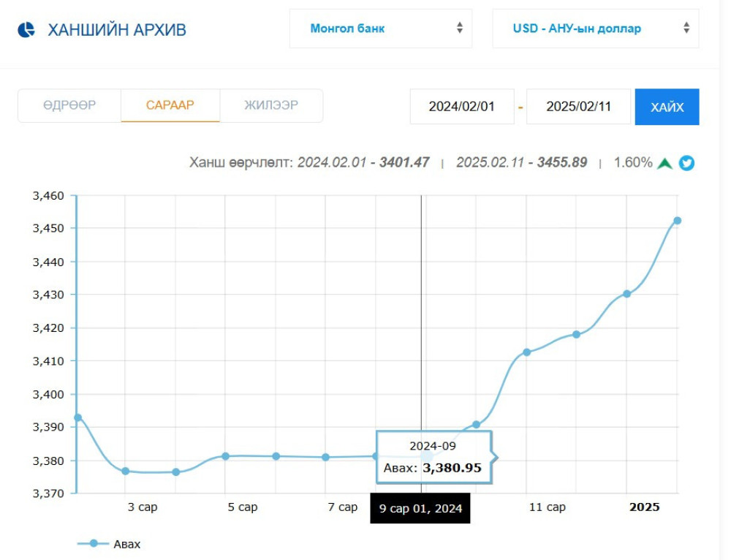This screenshot has width=731, height=560.
Task: Click the green upward trend arrow icon
Action: tap(664, 163)
